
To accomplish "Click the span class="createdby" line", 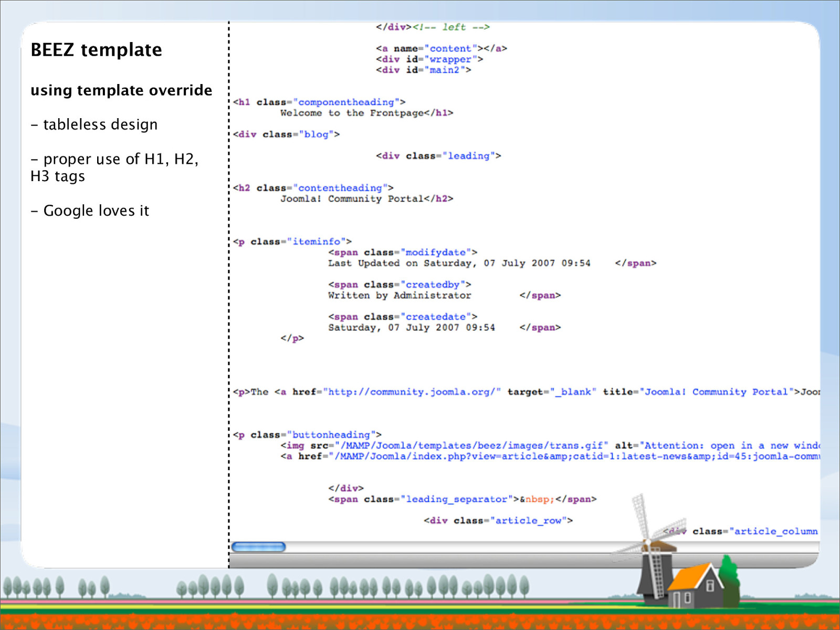I will tap(400, 285).
